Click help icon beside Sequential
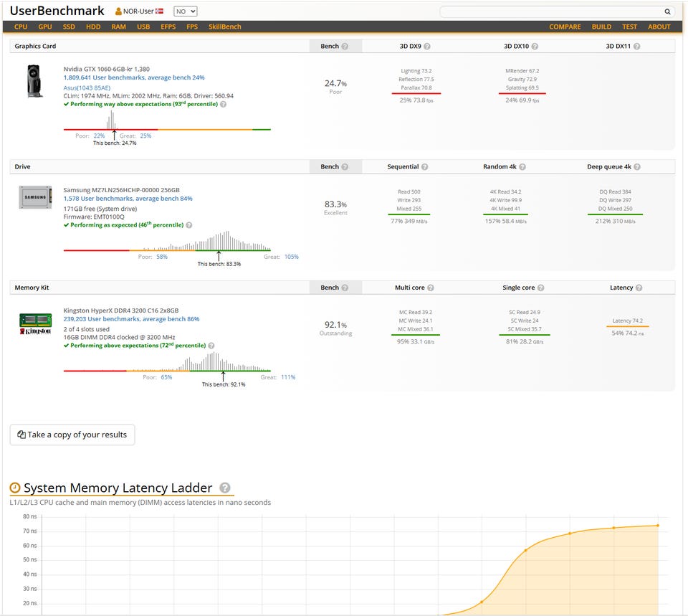The height and width of the screenshot is (616, 688). point(424,167)
